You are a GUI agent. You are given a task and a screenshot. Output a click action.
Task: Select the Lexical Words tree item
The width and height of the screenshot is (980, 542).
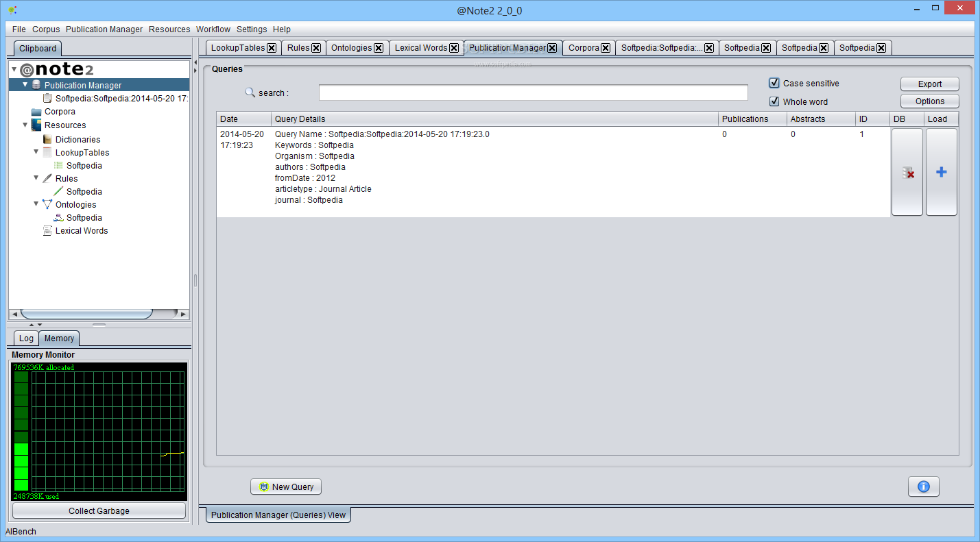pos(82,230)
